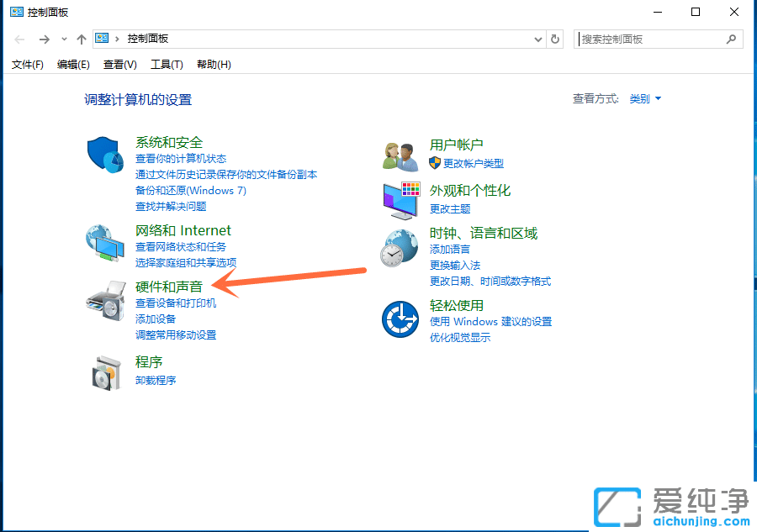757x532 pixels.
Task: Click the Control Panel icon in address bar
Action: coord(102,38)
